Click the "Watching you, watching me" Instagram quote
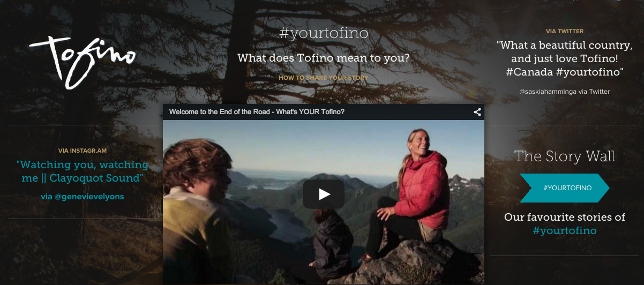 pos(83,171)
